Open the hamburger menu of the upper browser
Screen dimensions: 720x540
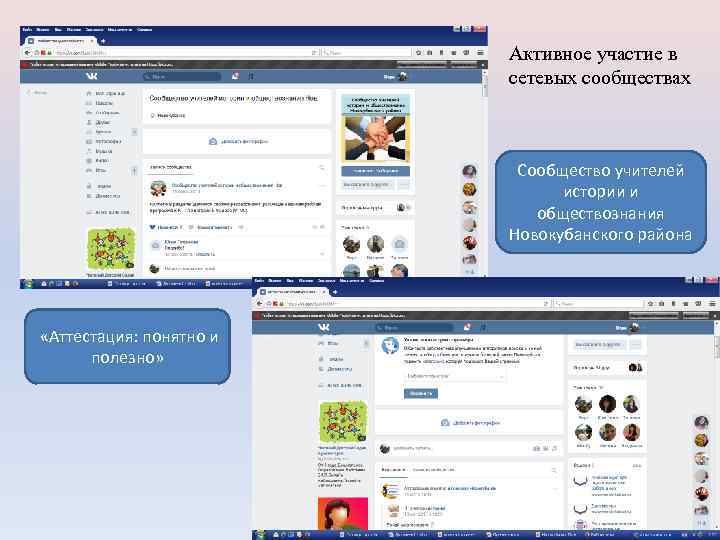click(x=480, y=53)
